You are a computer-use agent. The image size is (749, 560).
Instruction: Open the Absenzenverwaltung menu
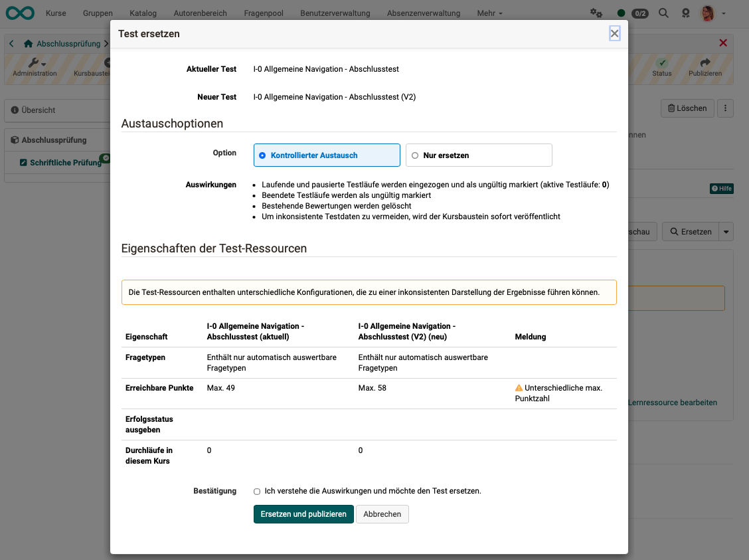point(423,13)
